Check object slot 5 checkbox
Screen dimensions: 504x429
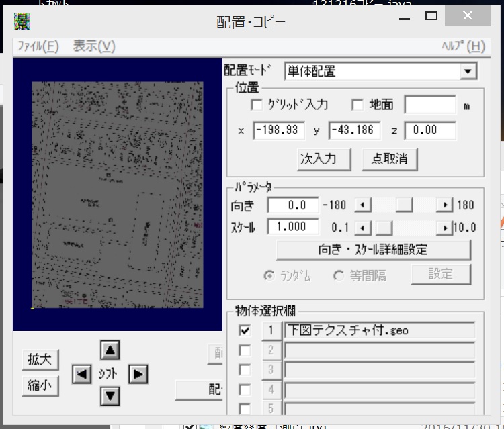(x=245, y=409)
